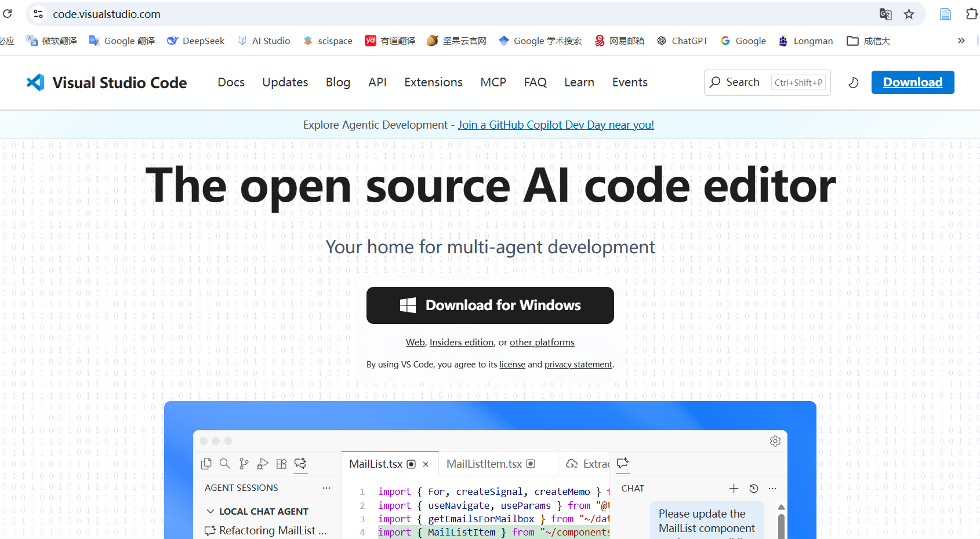The image size is (980, 539).
Task: Collapse the LOCAL CHAT AGENT section
Action: [210, 511]
